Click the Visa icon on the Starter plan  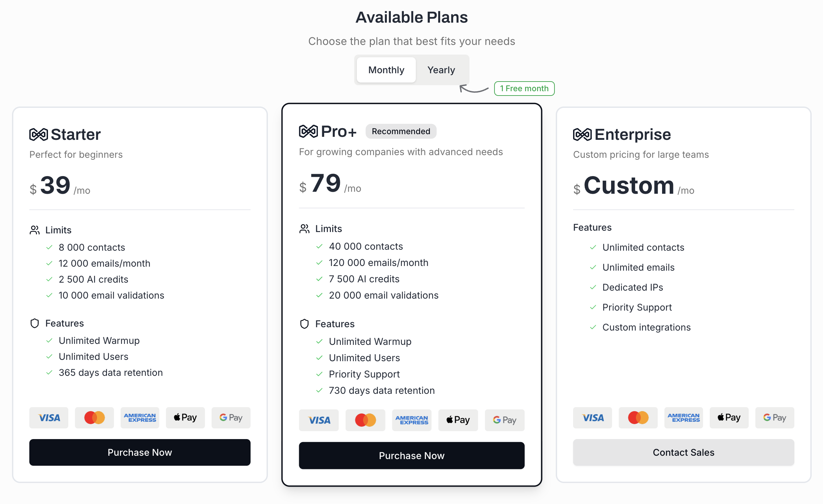point(49,417)
